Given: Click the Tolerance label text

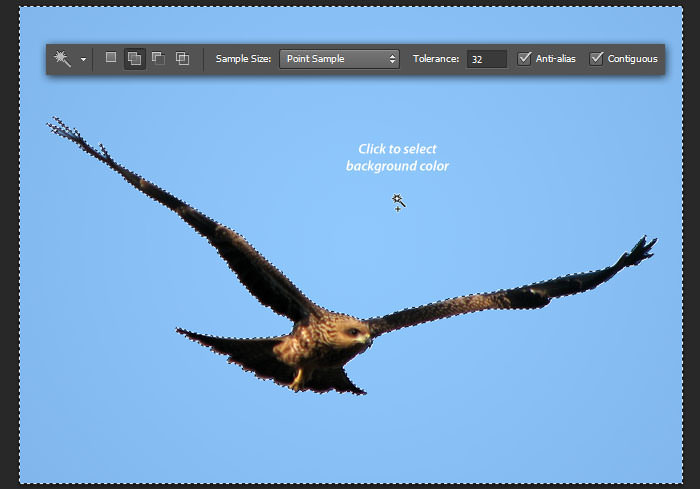Looking at the screenshot, I should (x=436, y=59).
